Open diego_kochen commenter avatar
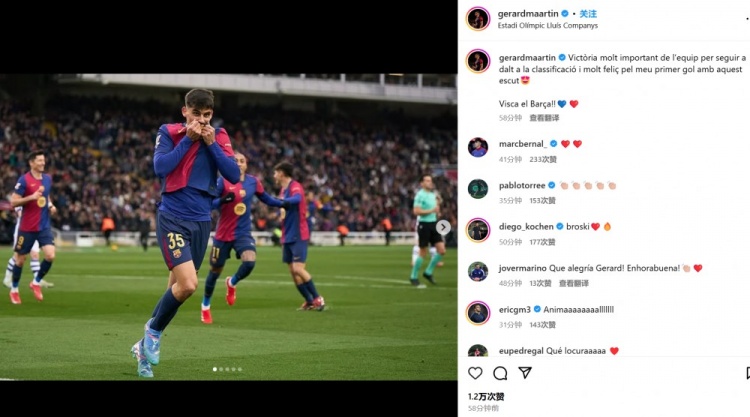 click(478, 230)
